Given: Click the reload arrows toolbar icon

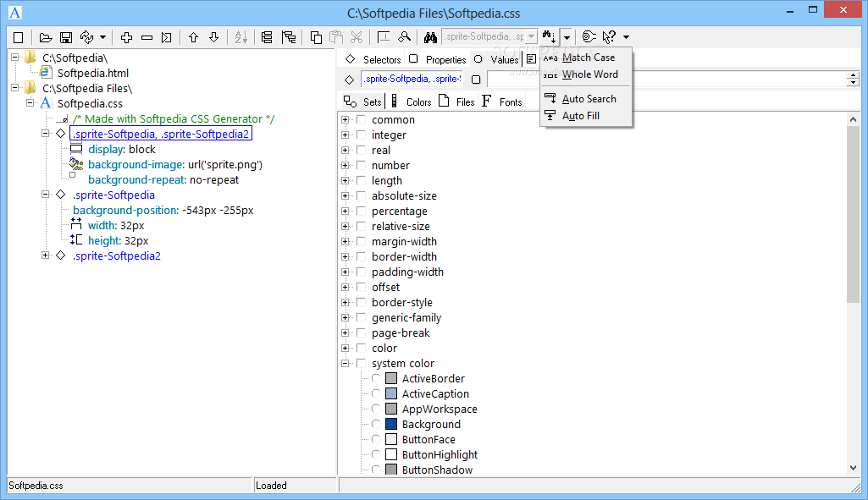Looking at the screenshot, I should click(87, 37).
